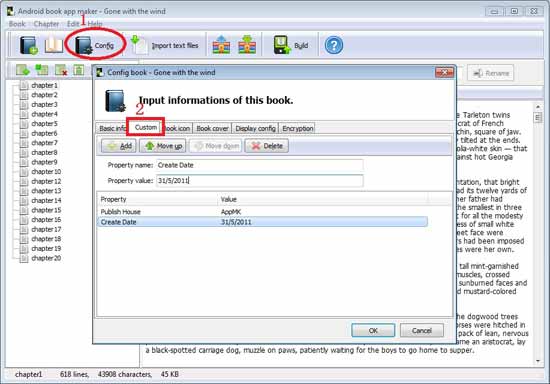Select chapter4 in the chapter tree
550x384 pixels.
[44, 114]
